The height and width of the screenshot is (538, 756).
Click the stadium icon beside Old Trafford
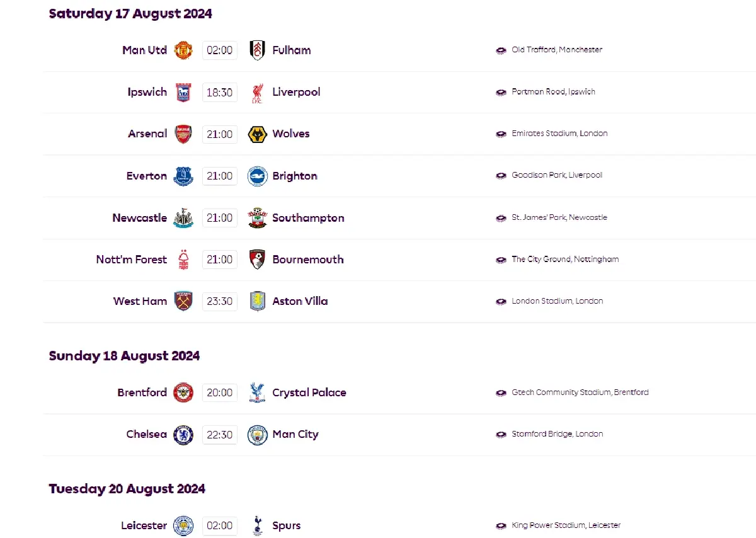501,50
